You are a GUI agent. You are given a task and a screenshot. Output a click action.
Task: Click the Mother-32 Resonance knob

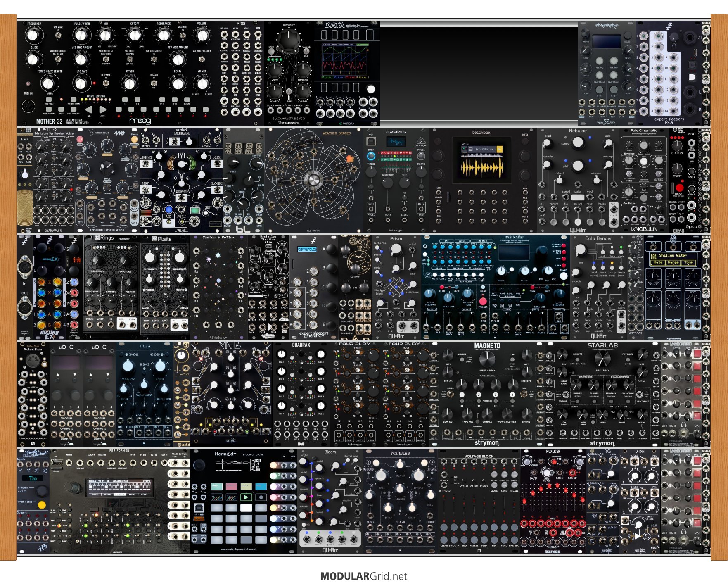click(164, 36)
